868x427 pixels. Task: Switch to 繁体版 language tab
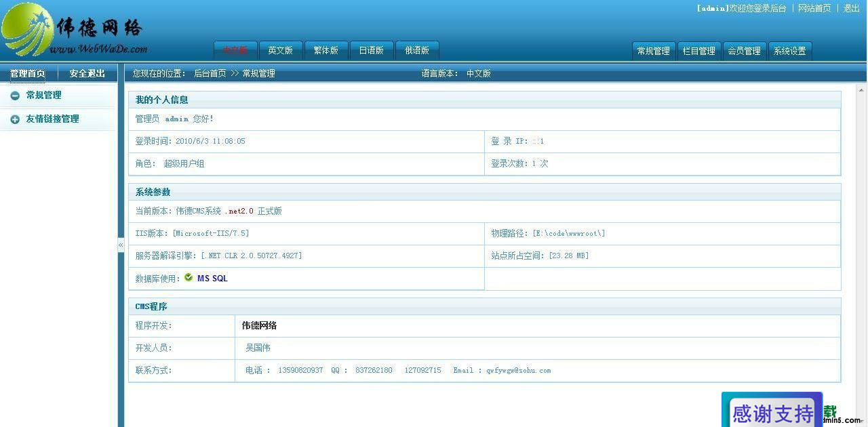(x=326, y=50)
